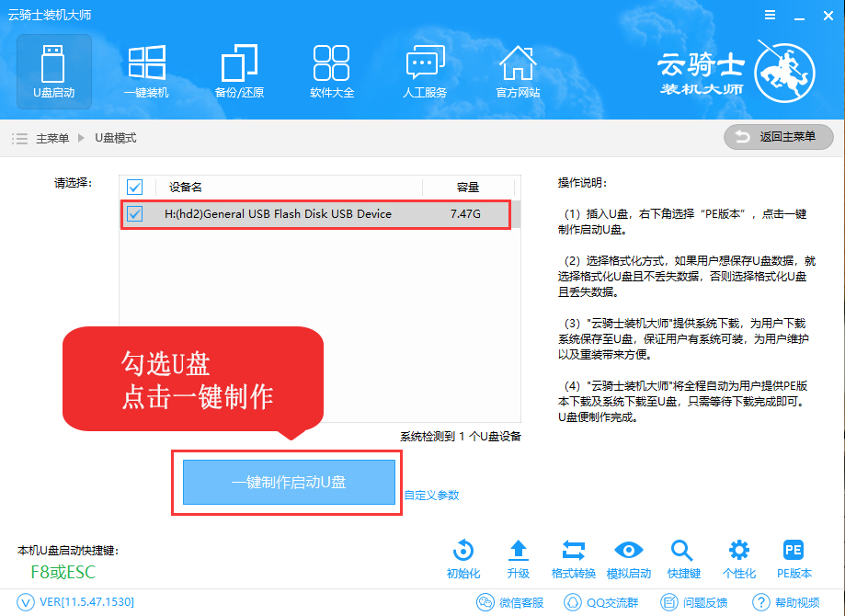Open the 自定义参数 link

coord(431,496)
